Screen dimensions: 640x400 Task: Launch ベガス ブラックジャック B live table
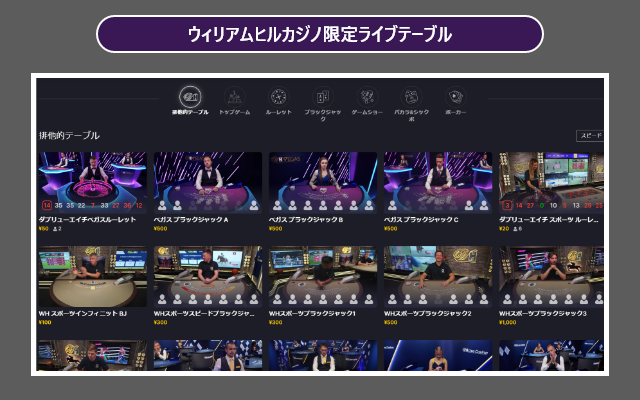coord(322,181)
